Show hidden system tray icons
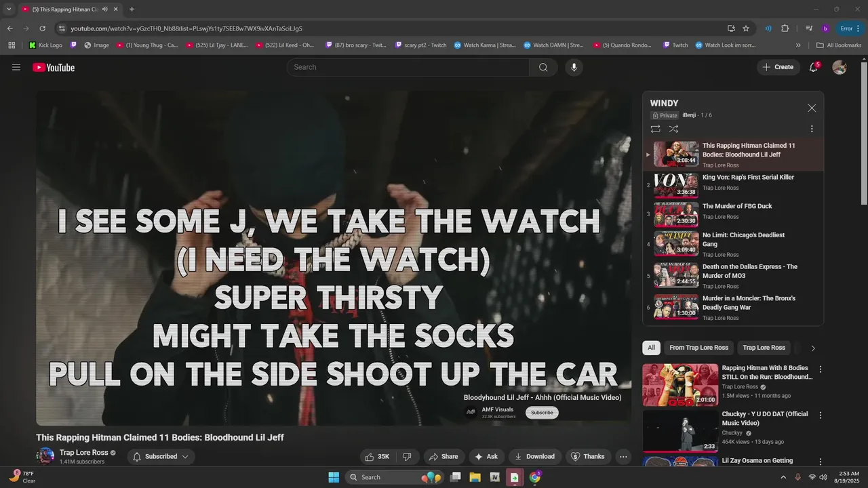This screenshot has width=868, height=488. click(783, 477)
